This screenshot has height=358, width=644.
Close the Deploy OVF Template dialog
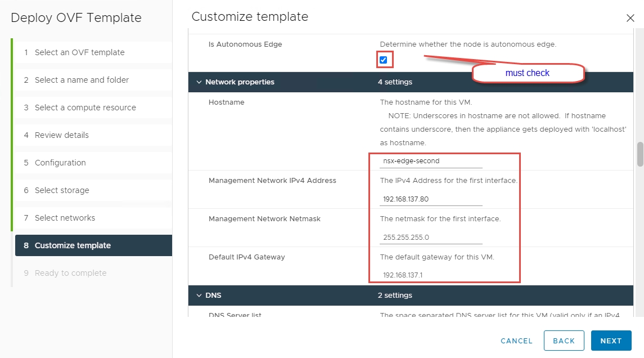coord(630,18)
